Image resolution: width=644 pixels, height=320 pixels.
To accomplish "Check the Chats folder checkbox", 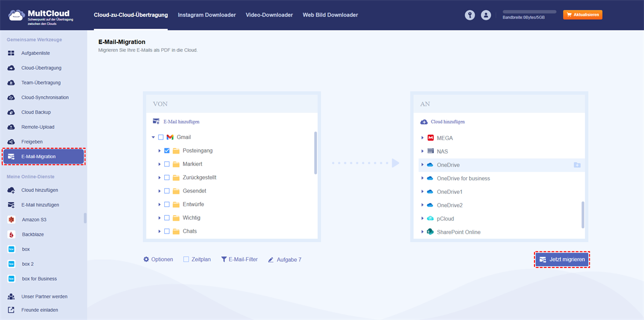I will 167,231.
